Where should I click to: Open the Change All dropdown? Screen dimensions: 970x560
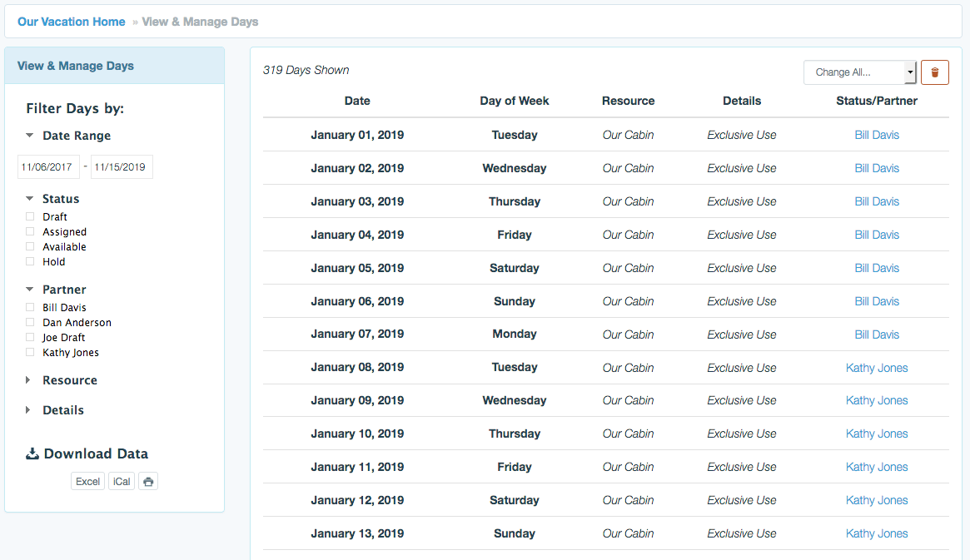pyautogui.click(x=859, y=72)
